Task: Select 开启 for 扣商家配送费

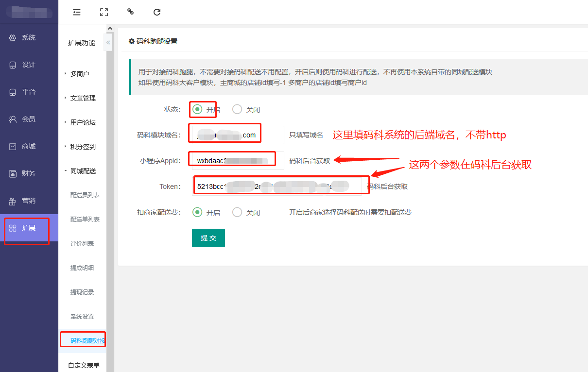Action: coord(197,212)
